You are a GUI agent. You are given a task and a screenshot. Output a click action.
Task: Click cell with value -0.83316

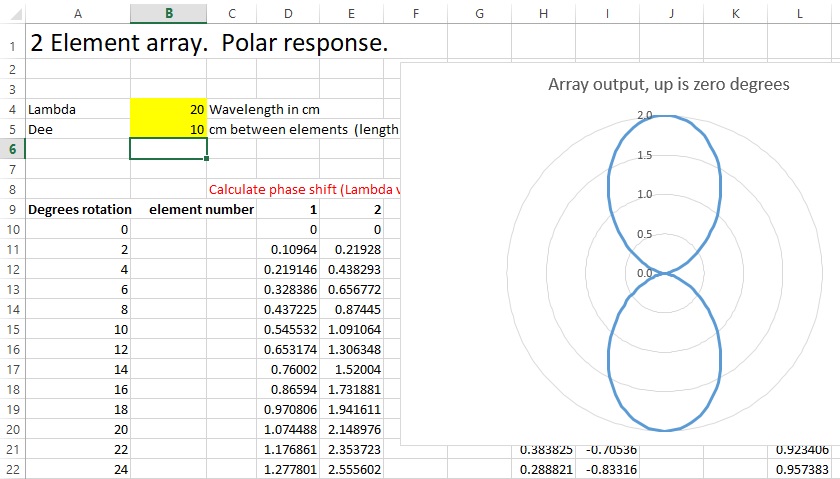pyautogui.click(x=608, y=469)
